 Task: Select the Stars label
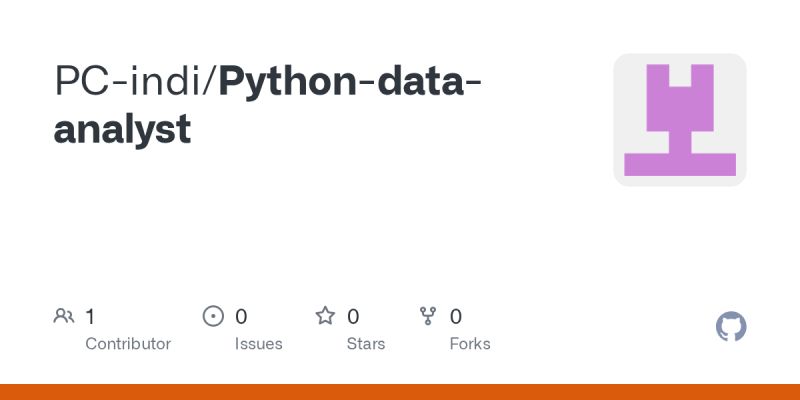(x=366, y=344)
